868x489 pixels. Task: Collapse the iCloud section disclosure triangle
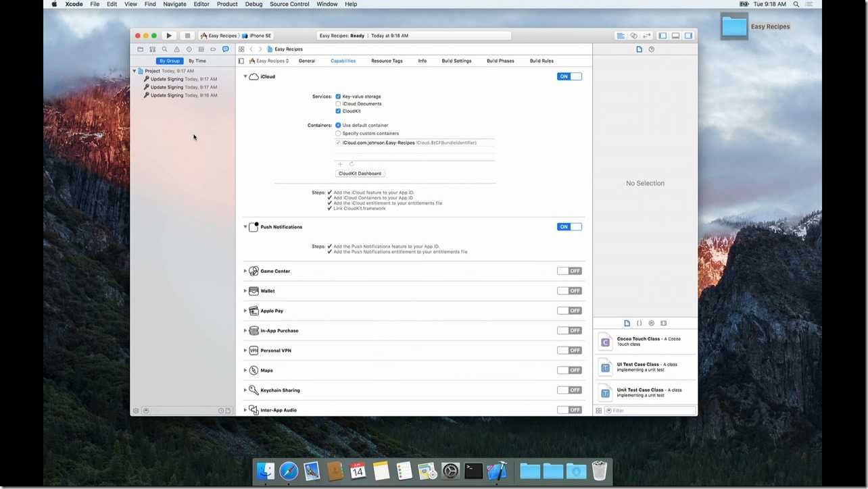click(245, 77)
